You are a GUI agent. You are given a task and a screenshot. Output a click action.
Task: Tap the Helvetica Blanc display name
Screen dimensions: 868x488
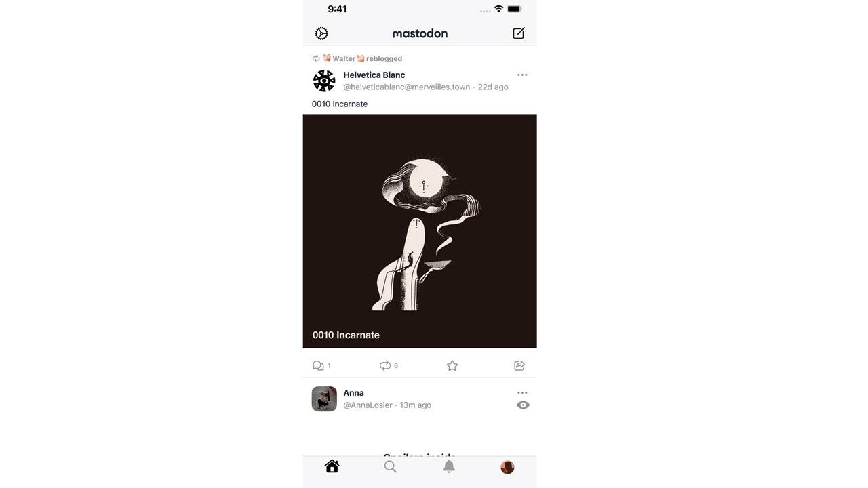(374, 75)
